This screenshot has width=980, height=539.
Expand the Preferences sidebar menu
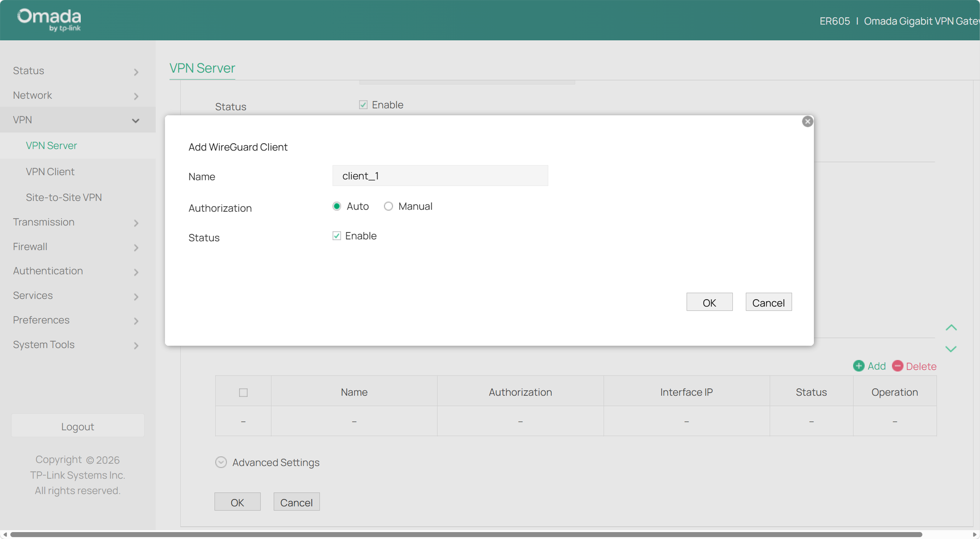pos(78,320)
